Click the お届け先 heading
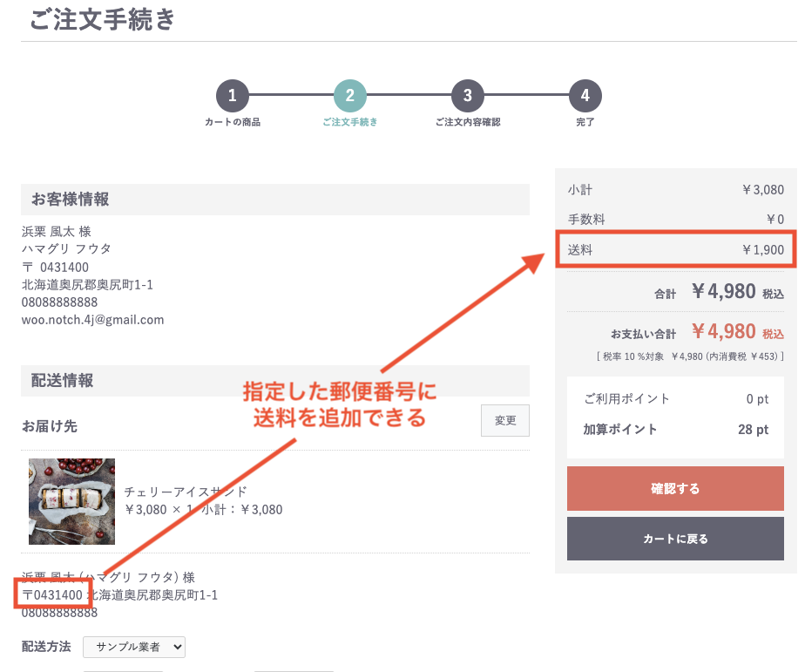Viewport: 805px width, 672px height. (x=50, y=426)
